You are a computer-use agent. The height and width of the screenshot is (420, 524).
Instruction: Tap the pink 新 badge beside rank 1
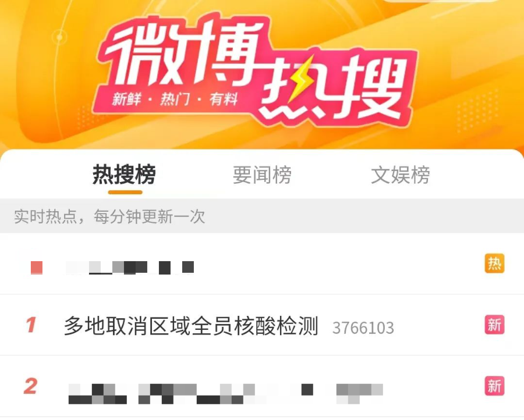click(x=494, y=325)
